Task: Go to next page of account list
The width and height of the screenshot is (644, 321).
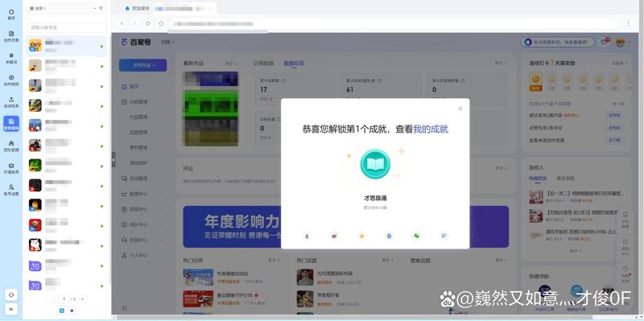Action: click(x=83, y=298)
